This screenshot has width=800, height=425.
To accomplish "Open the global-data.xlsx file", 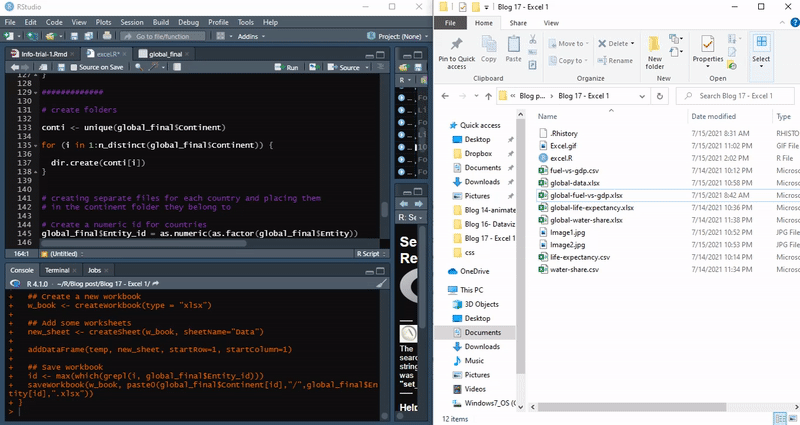I will (x=573, y=184).
